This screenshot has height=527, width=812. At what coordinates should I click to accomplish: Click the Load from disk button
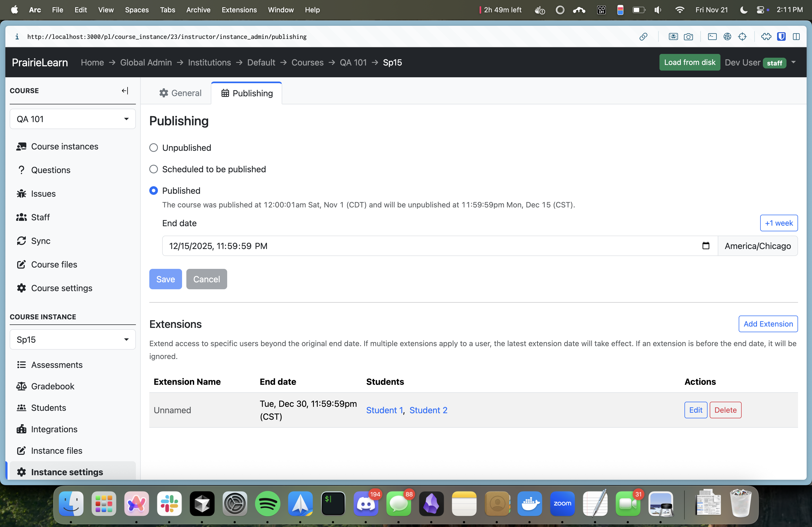tap(690, 62)
